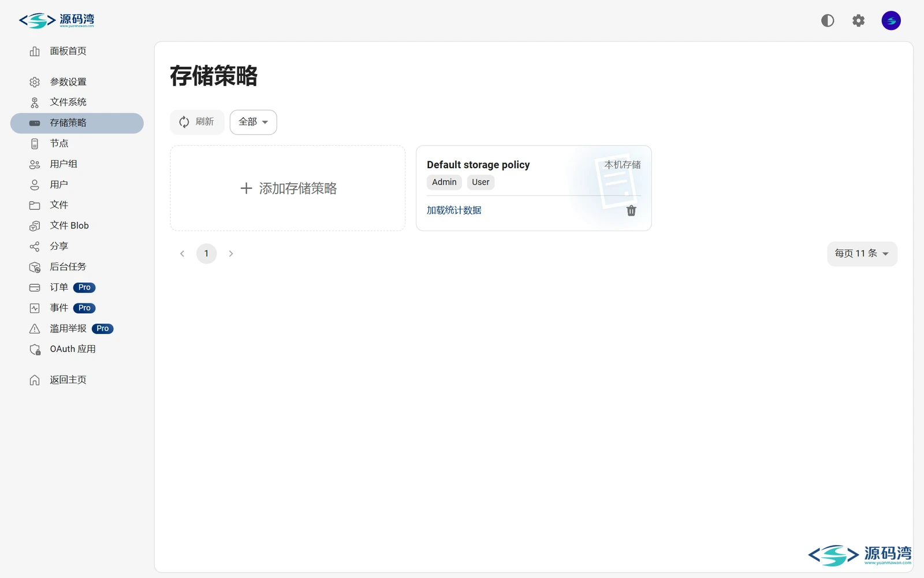This screenshot has height=578, width=924.
Task: Click the 节点 sidebar icon
Action: click(35, 144)
